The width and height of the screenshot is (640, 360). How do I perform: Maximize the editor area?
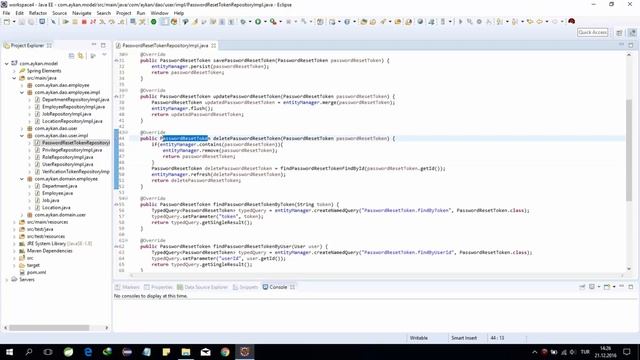pyautogui.click(x=631, y=45)
